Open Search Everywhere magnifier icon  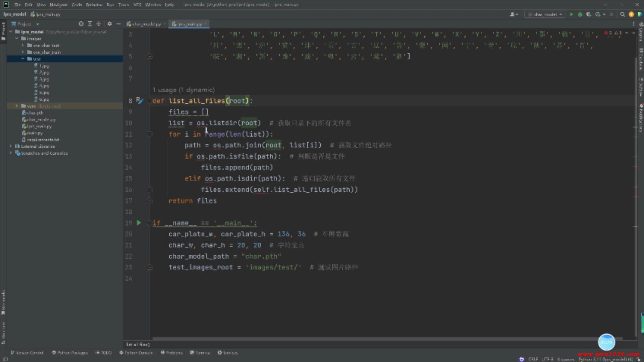point(623,14)
